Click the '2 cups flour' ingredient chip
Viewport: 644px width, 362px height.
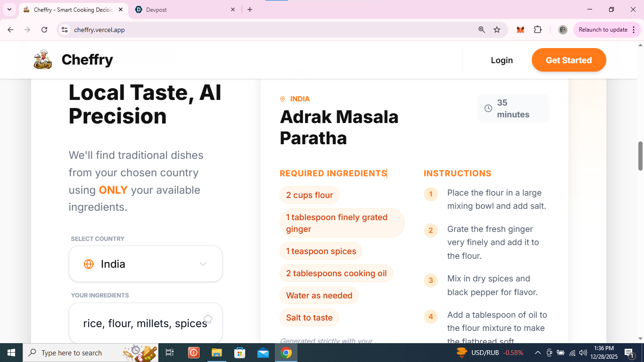click(x=309, y=195)
